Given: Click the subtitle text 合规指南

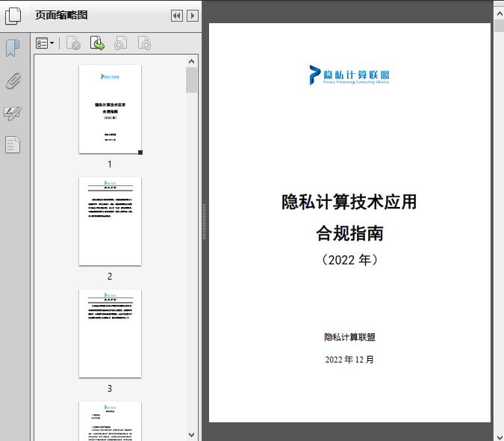Looking at the screenshot, I should coord(349,233).
